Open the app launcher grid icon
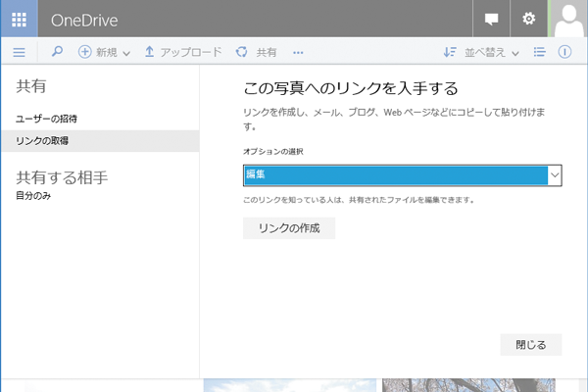 (x=20, y=20)
